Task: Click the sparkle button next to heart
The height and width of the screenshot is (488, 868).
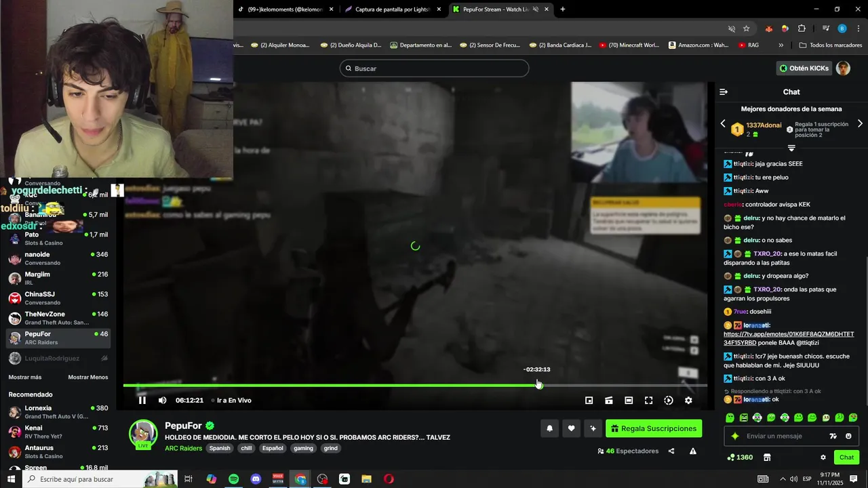Action: tap(593, 428)
